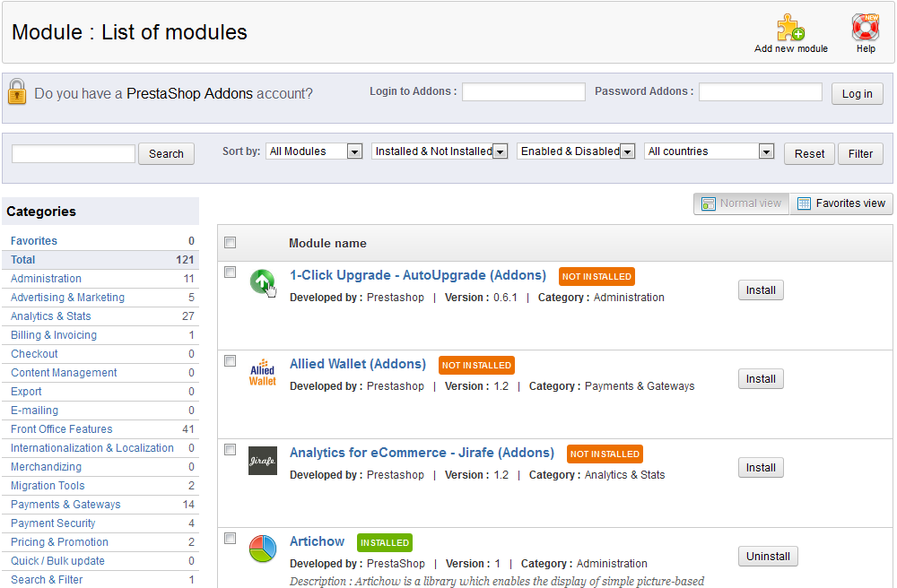The height and width of the screenshot is (588, 897).
Task: Click the Log in button
Action: pos(857,94)
